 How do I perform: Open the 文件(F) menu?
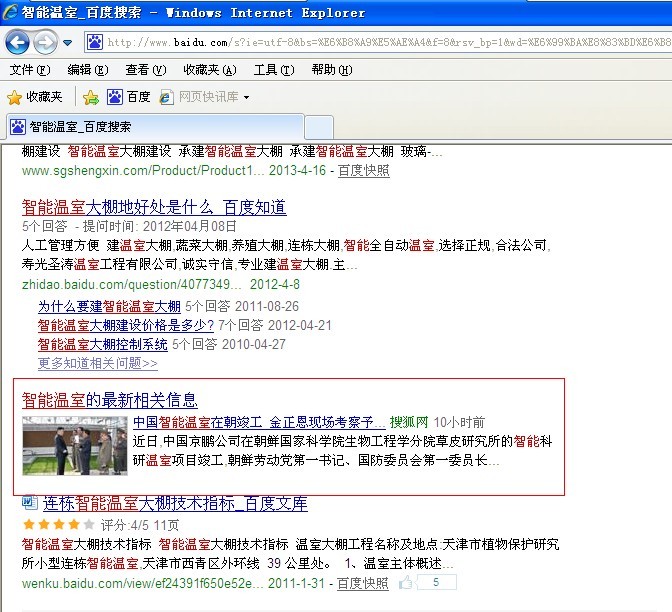coord(30,69)
